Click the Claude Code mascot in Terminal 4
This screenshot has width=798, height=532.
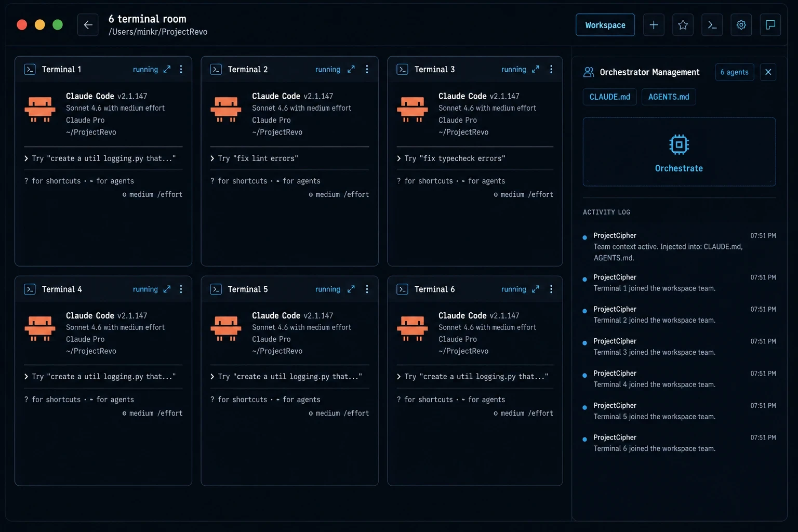[40, 328]
